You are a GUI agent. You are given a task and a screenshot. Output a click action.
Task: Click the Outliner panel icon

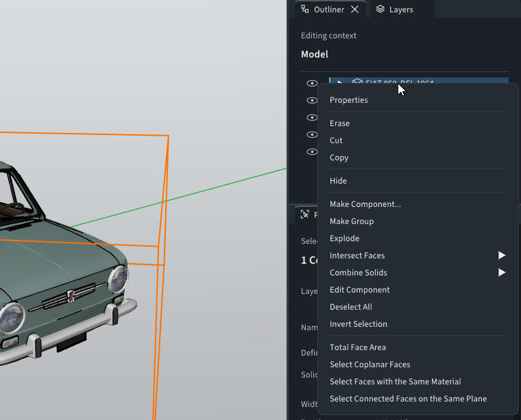tap(304, 10)
